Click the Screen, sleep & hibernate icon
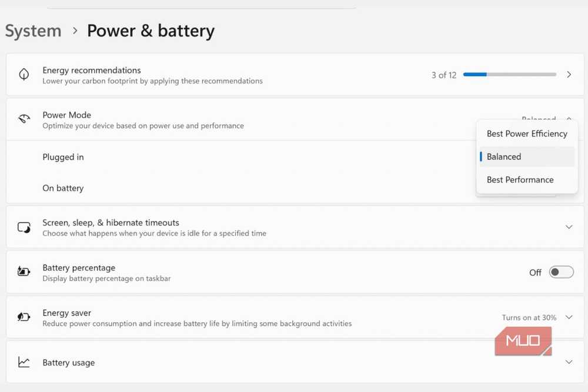The image size is (588, 392). point(24,227)
